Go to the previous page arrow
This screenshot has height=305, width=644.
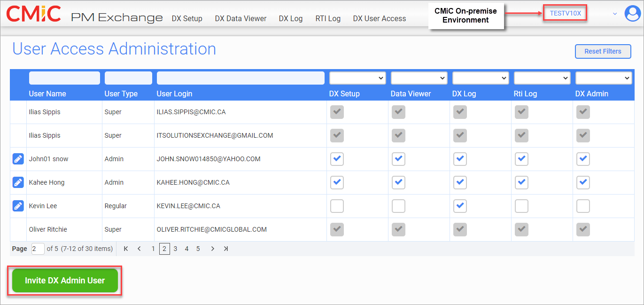pos(139,249)
